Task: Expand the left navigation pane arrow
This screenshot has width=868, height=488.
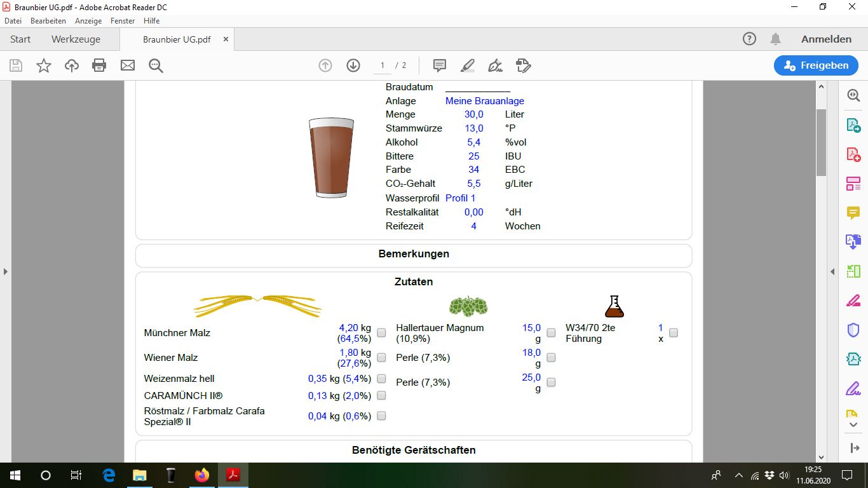Action: point(6,271)
